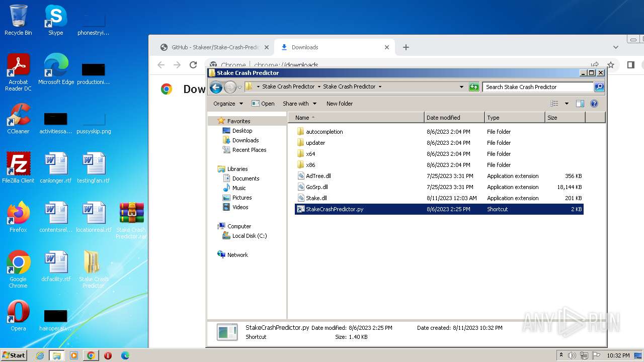The width and height of the screenshot is (644, 362).
Task: Expand recent pages dropdown beside Forward
Action: [239, 87]
